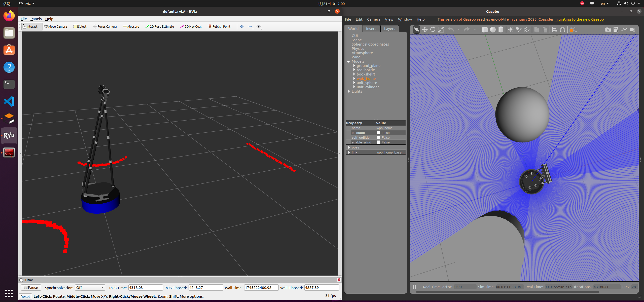Screen dimensions: 644x302
Task: Click the Gazebo snap magnet tool
Action: click(562, 30)
